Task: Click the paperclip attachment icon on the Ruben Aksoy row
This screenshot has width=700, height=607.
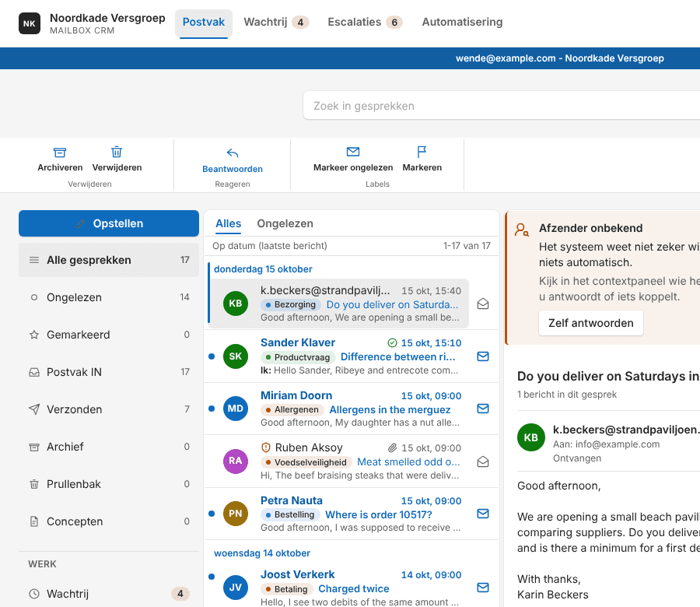Action: click(x=392, y=447)
